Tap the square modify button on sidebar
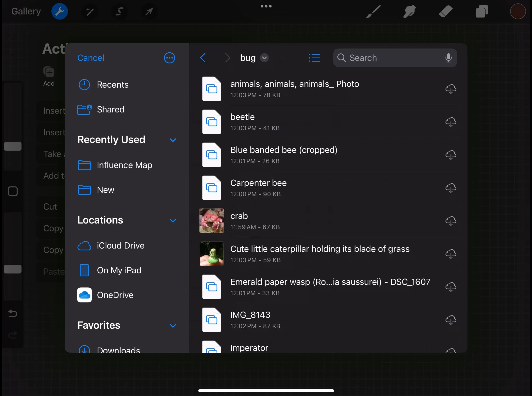The height and width of the screenshot is (396, 532). point(13,191)
